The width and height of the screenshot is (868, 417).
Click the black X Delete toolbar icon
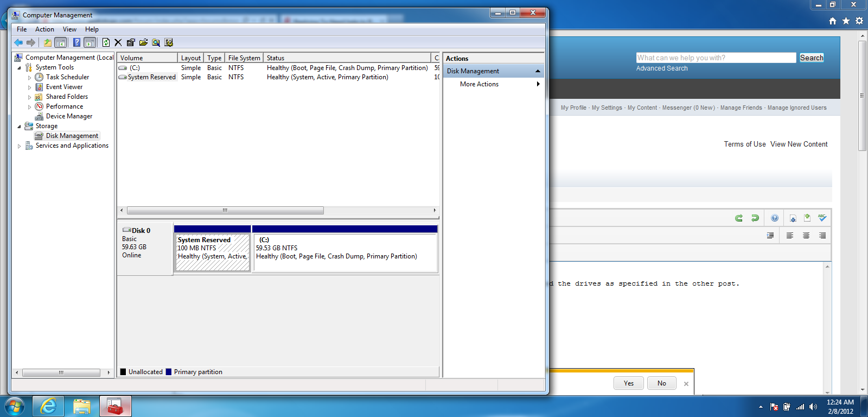[x=118, y=42]
